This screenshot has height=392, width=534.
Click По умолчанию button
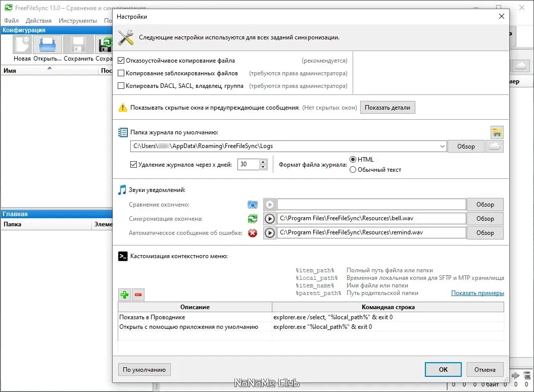(144, 370)
